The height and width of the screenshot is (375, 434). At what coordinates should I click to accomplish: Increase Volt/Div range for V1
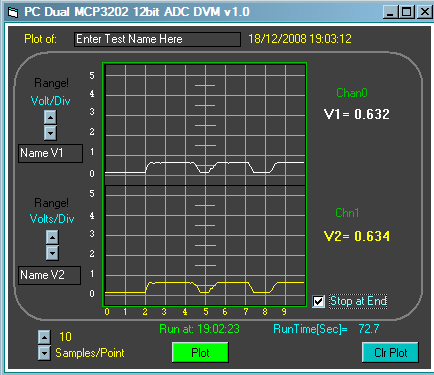(x=50, y=117)
